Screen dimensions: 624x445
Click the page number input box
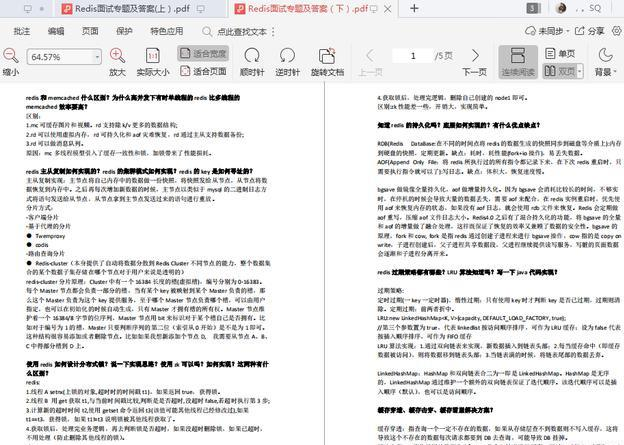(x=413, y=56)
